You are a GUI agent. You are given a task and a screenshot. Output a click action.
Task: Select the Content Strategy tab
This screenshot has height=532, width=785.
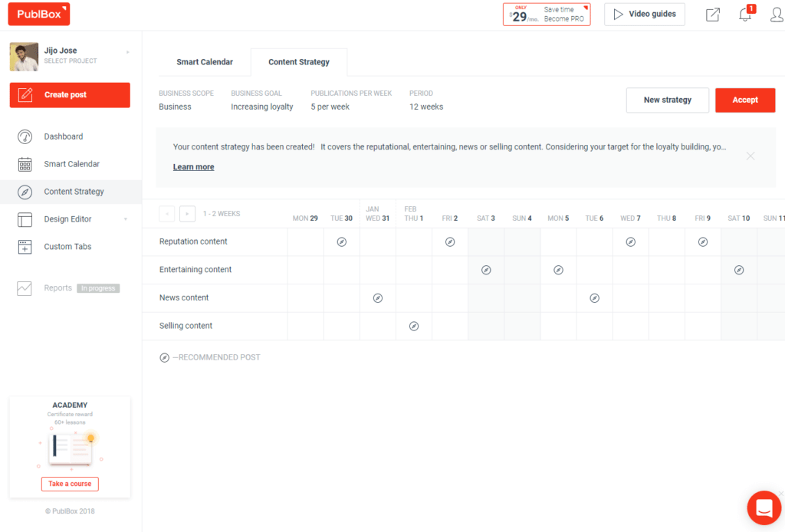point(298,61)
